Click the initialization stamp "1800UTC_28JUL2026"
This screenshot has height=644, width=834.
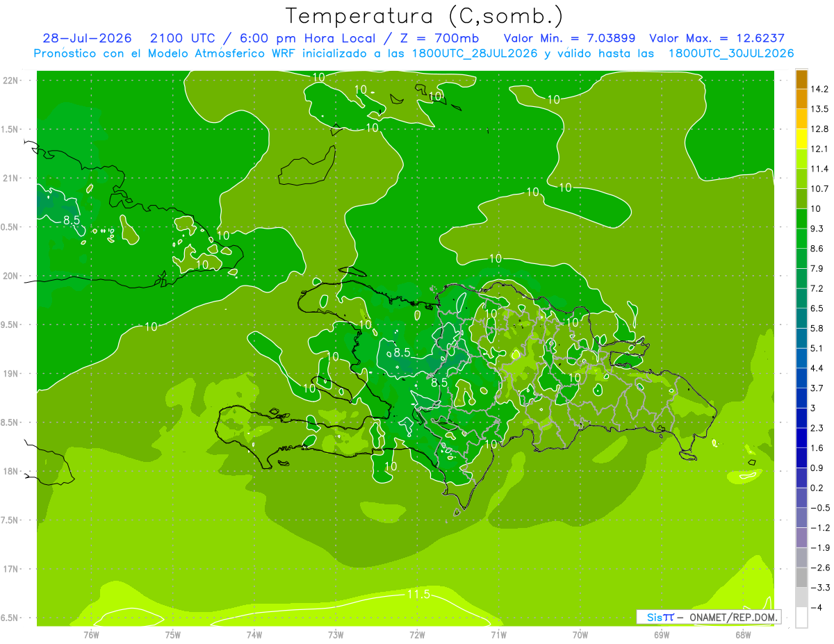[x=471, y=53]
